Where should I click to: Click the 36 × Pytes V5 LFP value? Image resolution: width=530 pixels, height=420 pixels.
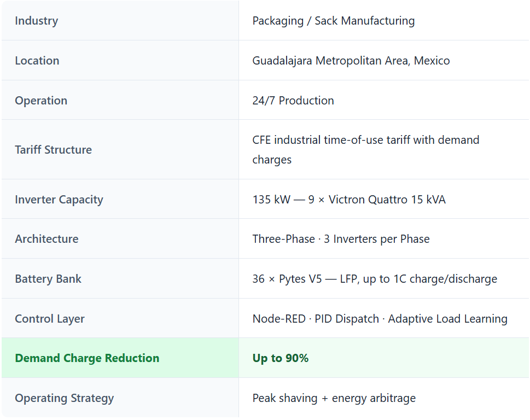coord(374,279)
